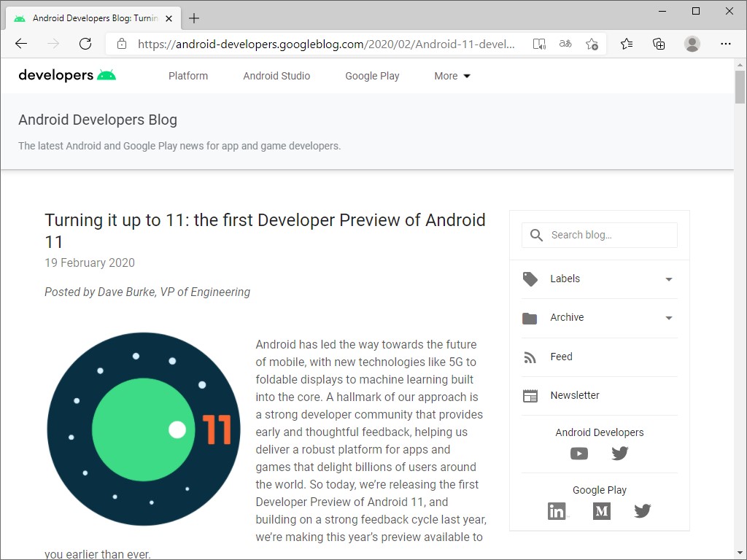Viewport: 747px width, 560px height.
Task: Open Android Developers Twitter icon
Action: [x=619, y=453]
